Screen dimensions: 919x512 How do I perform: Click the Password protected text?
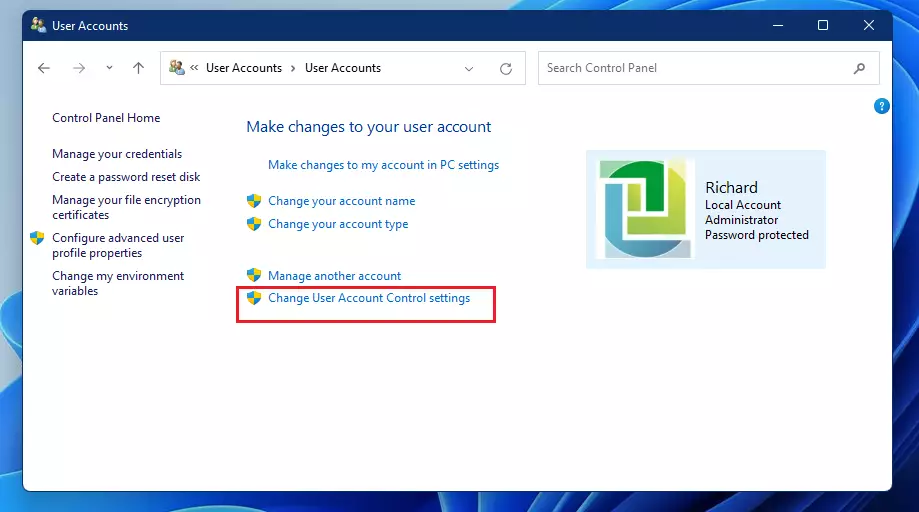pos(757,235)
